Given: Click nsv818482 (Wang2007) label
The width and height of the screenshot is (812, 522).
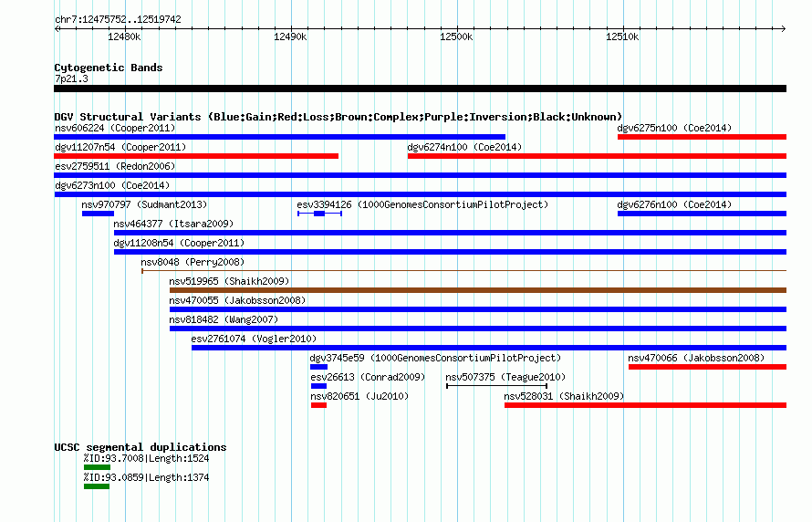Looking at the screenshot, I should 224,319.
